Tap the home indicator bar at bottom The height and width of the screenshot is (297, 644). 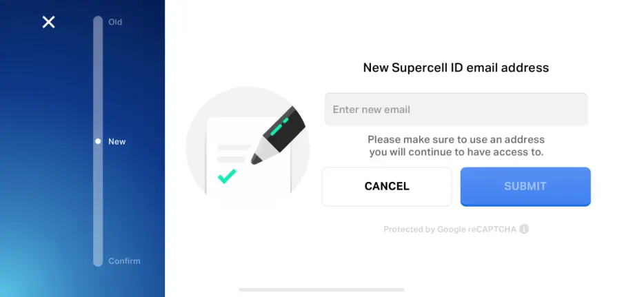tap(321, 289)
